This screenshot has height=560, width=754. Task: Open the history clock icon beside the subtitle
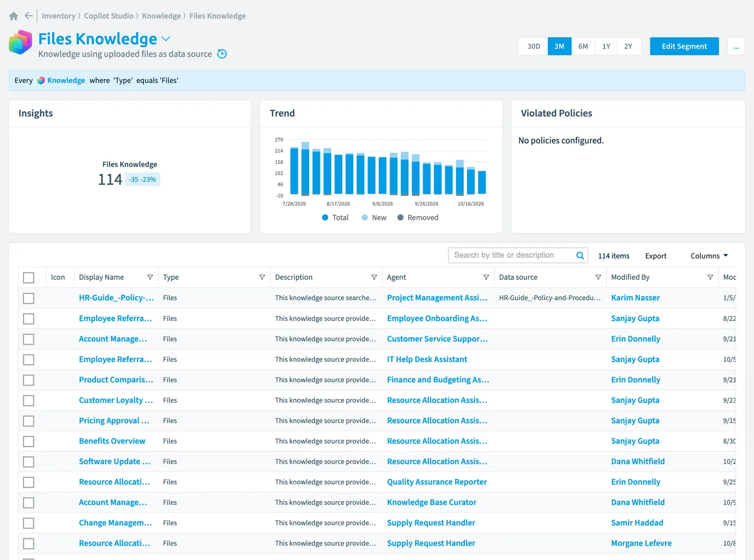point(222,54)
